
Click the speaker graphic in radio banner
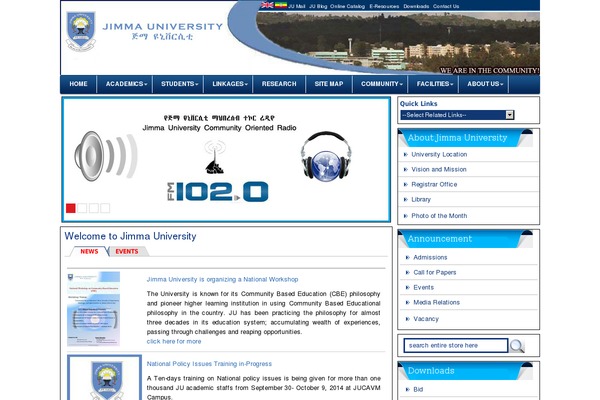click(x=106, y=156)
